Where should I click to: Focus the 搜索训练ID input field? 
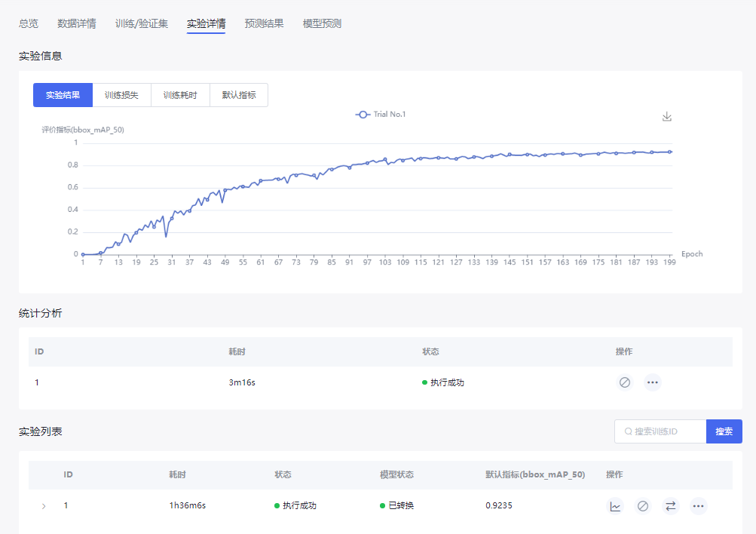coord(660,431)
